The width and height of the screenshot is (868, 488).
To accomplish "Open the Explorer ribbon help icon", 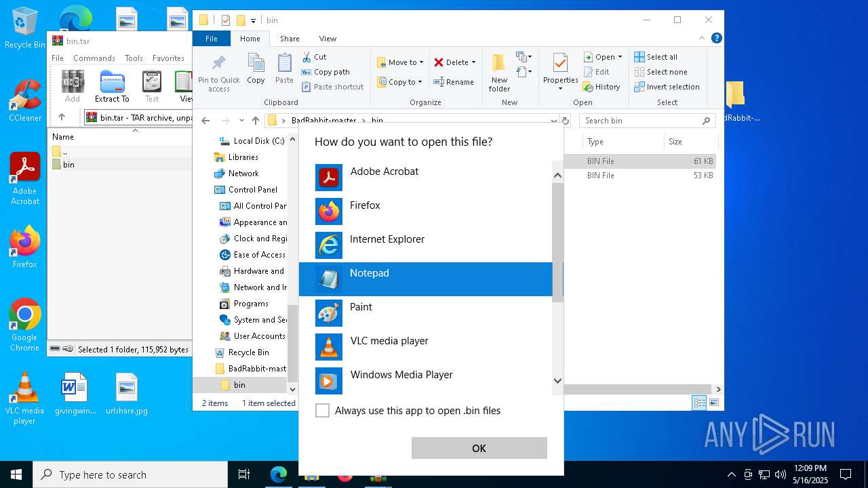I will (x=716, y=39).
